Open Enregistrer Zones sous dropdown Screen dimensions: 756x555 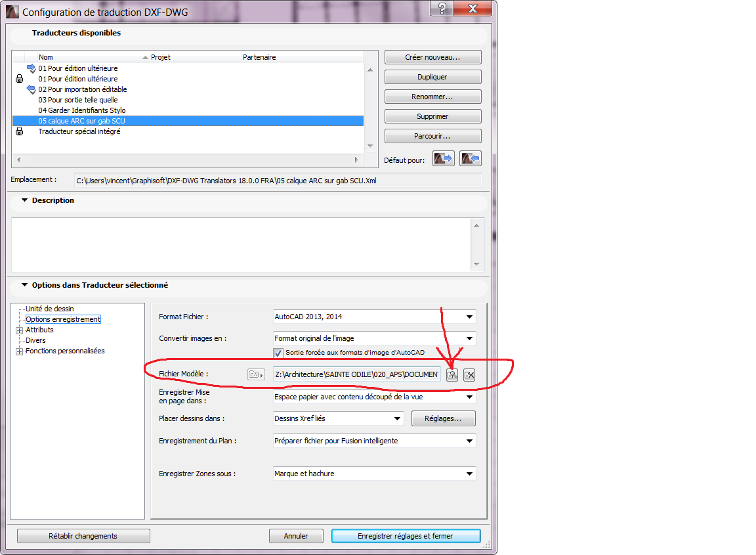point(374,474)
